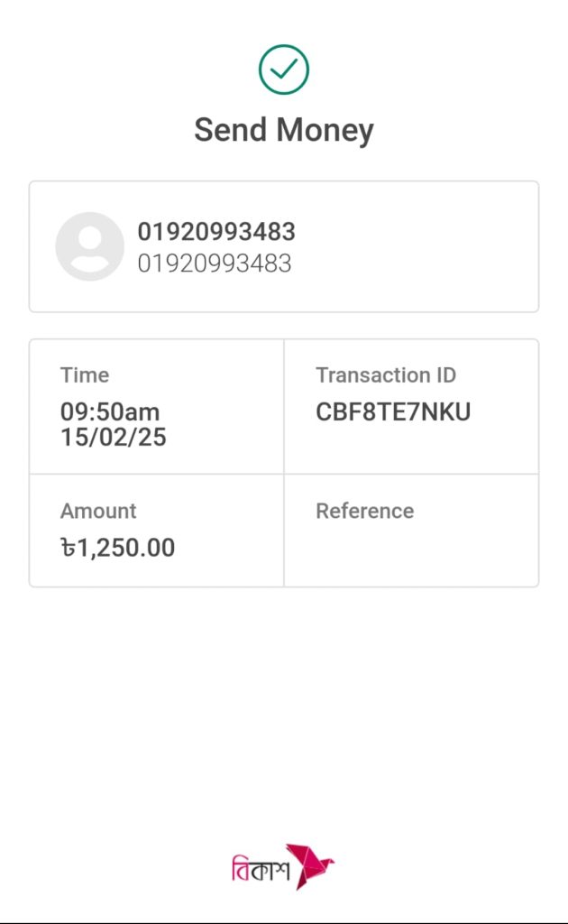Tap the empty space below Reference label

pyautogui.click(x=410, y=550)
